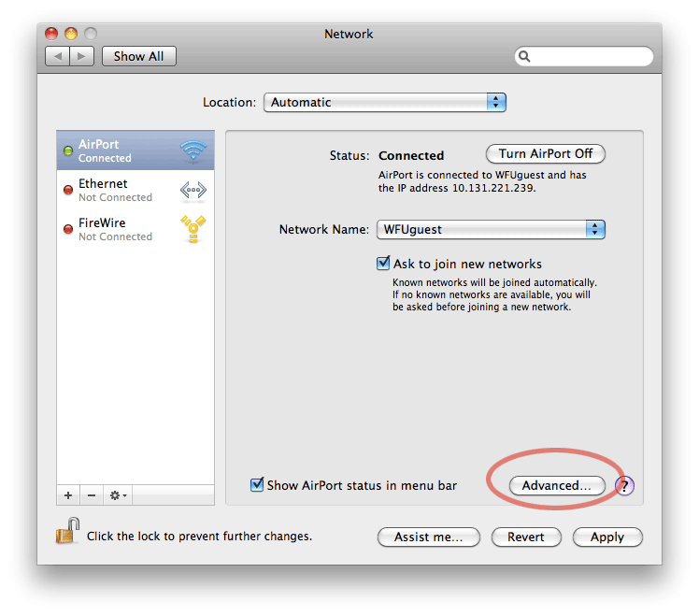
Task: Click the padlock to prevent changes
Action: 68,530
